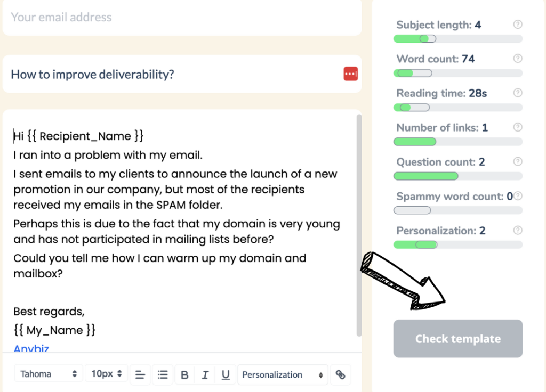Show help for Personalization metric
Image resolution: width=546 pixels, height=392 pixels.
[518, 230]
